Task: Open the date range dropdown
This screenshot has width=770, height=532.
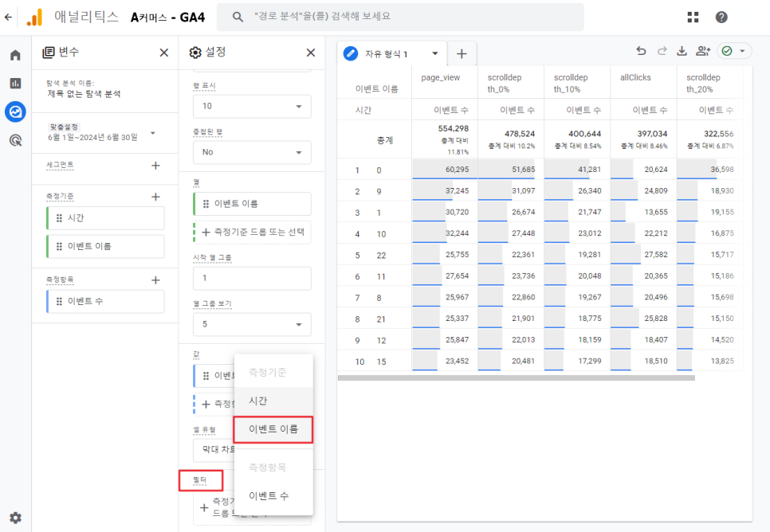Action: point(153,133)
